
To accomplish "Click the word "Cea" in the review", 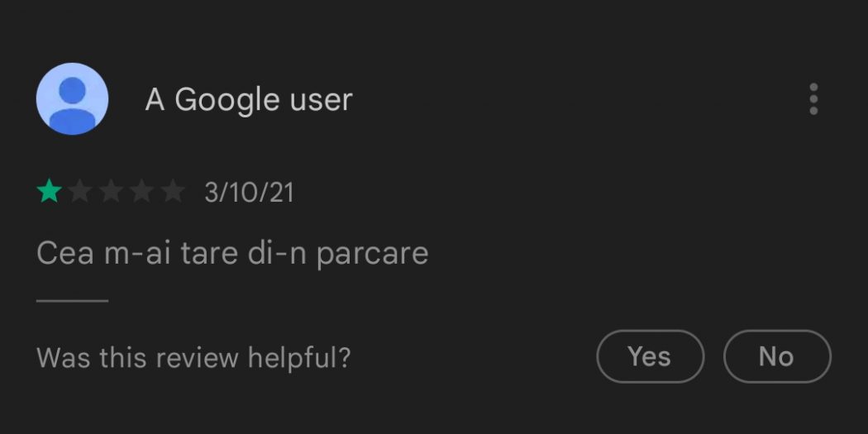I will [65, 253].
